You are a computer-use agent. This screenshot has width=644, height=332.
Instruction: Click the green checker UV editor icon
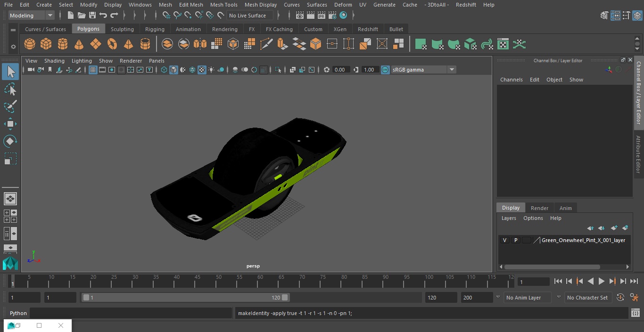point(503,44)
